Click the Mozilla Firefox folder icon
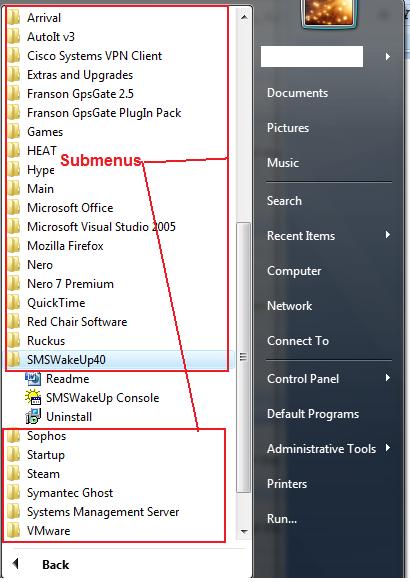Viewport: 410px width, 582px height. [14, 245]
